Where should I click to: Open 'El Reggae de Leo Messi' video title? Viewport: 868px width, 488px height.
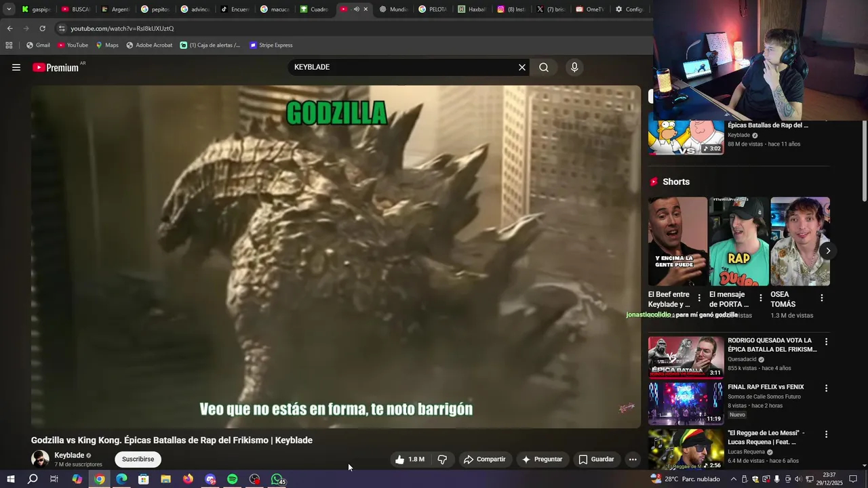766,437
